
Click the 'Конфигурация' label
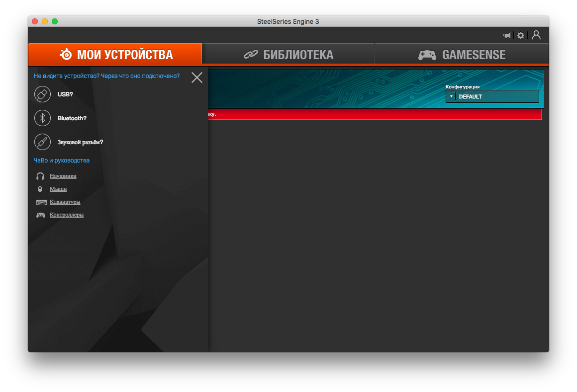(x=463, y=87)
